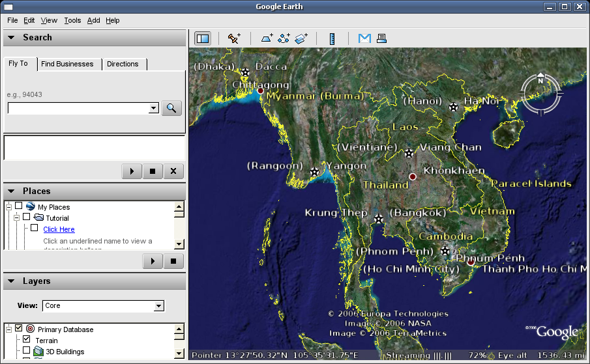Collapse the Layers panel
This screenshot has height=364, width=590.
click(11, 281)
